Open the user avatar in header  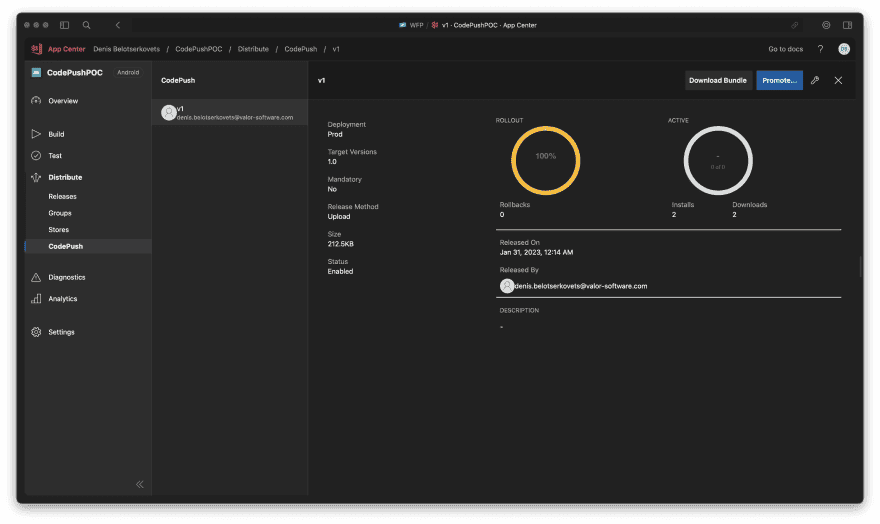844,49
